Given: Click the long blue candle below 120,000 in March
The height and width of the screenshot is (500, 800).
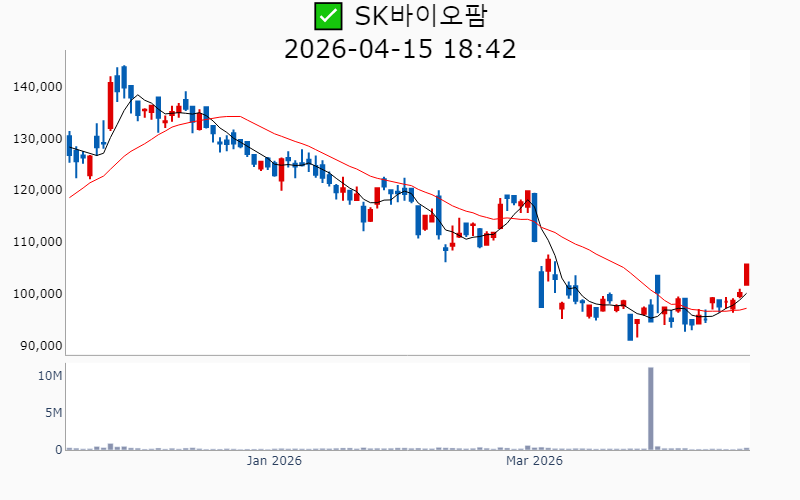Looking at the screenshot, I should tap(535, 217).
